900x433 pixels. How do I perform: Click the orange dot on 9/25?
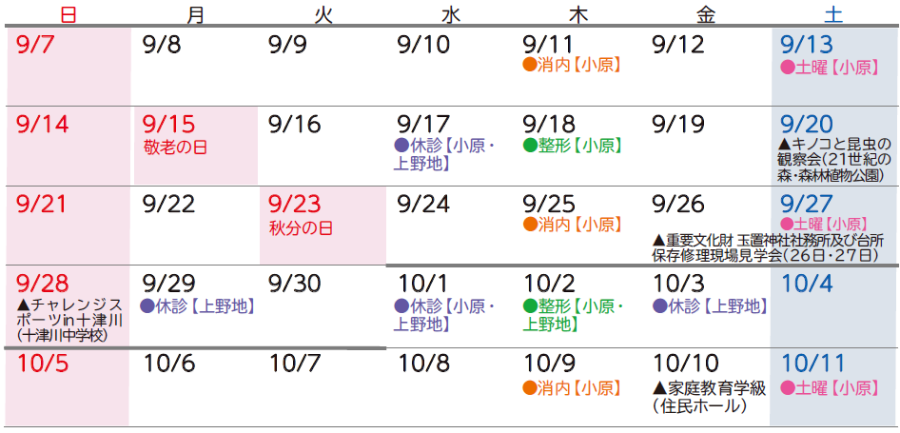point(530,225)
